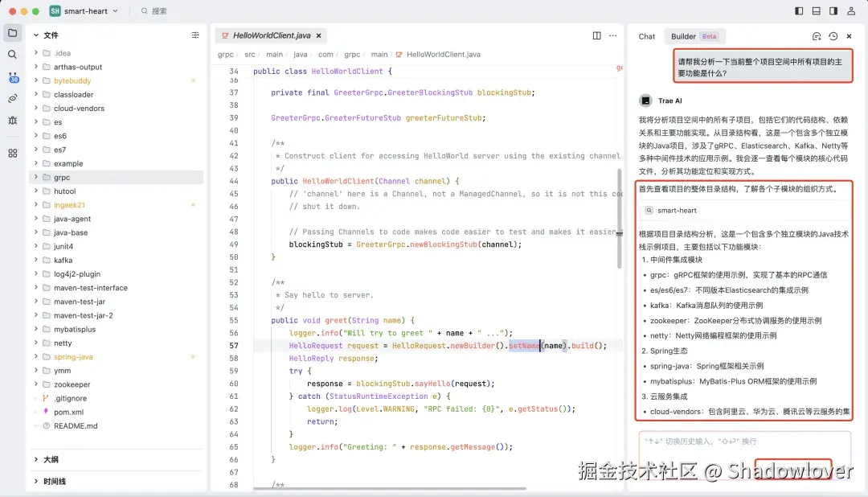Open chat history with the clock icon
Image resolution: width=868 pixels, height=497 pixels.
tap(833, 36)
